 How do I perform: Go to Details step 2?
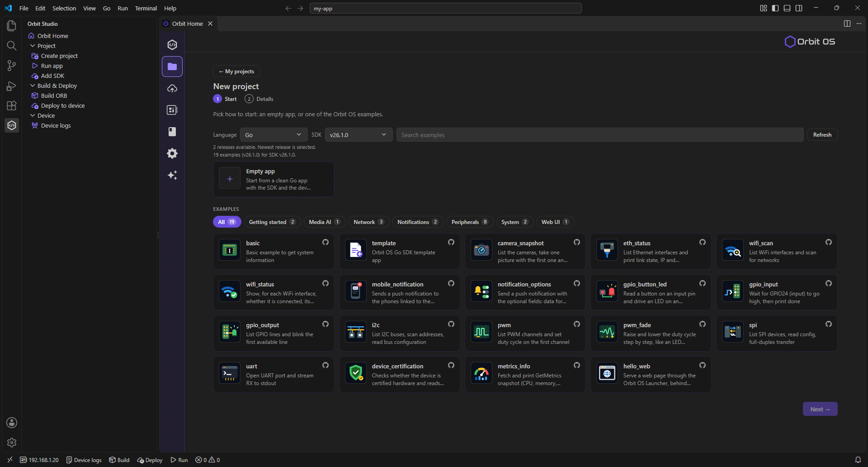click(259, 99)
